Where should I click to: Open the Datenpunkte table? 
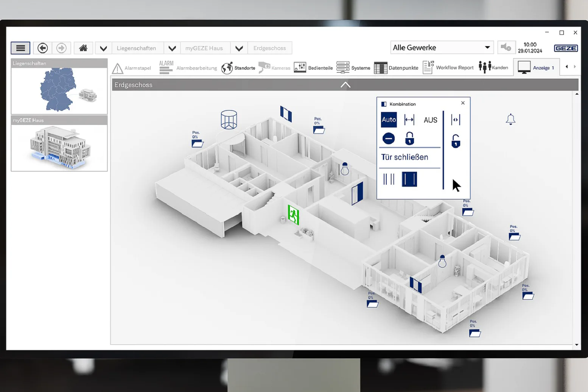[396, 68]
